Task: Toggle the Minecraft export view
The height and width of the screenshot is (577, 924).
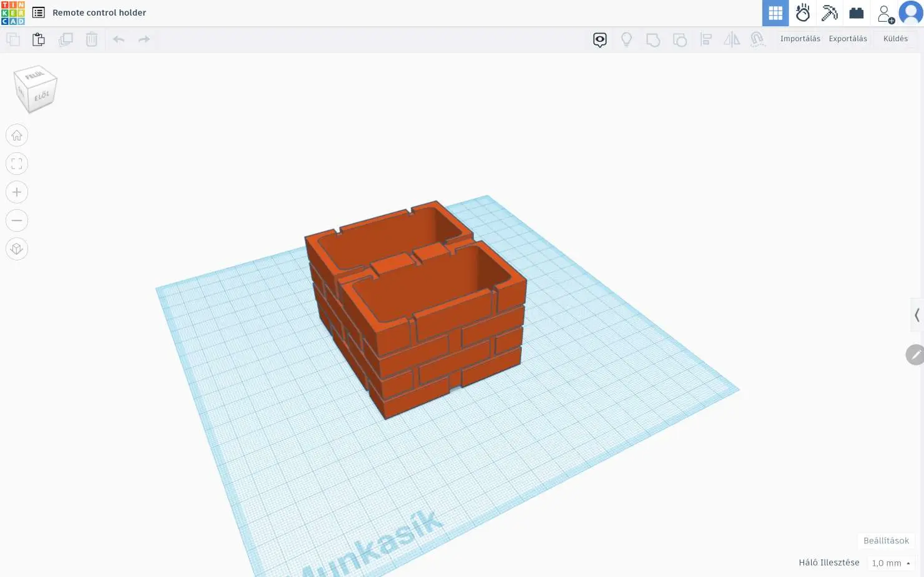Action: [x=829, y=12]
